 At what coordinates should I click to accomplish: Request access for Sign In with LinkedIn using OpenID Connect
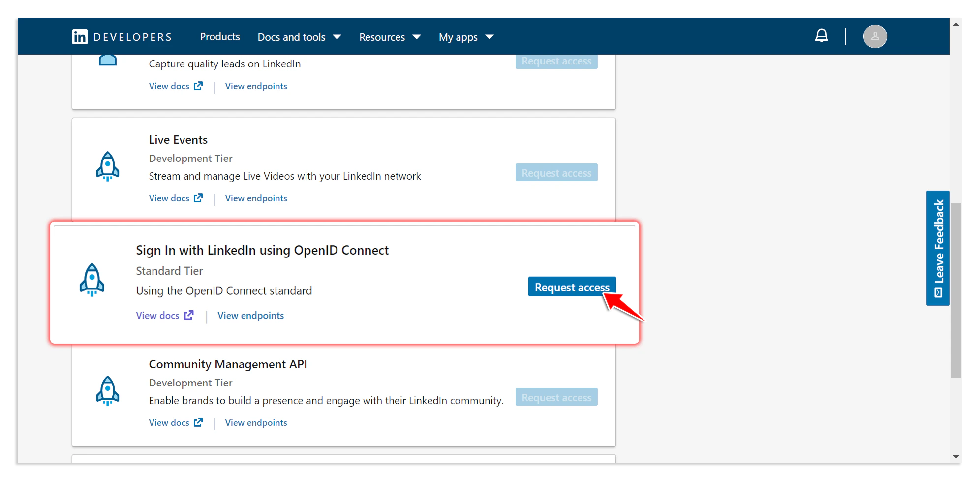pos(571,287)
